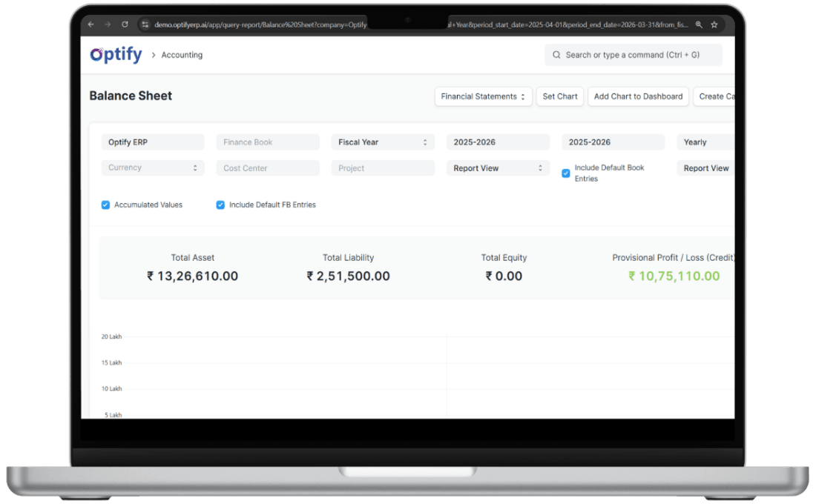The height and width of the screenshot is (504, 816).
Task: Click the search magnifier icon in command bar
Action: (x=556, y=55)
